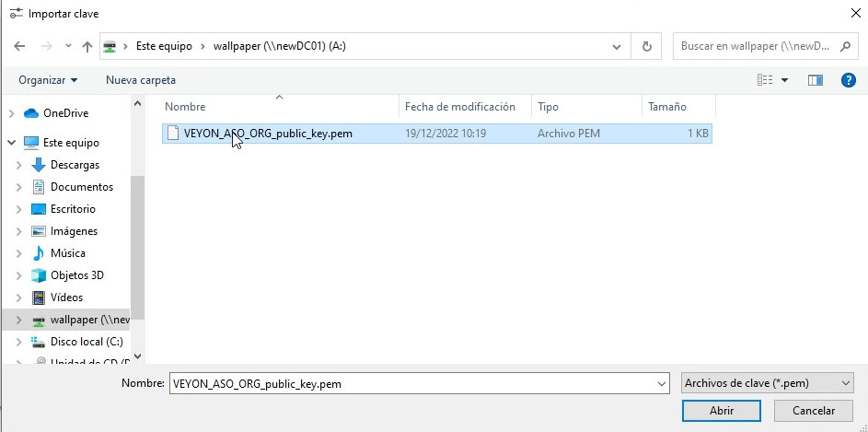The width and height of the screenshot is (868, 432).
Task: Click the Up one level arrow
Action: [87, 46]
